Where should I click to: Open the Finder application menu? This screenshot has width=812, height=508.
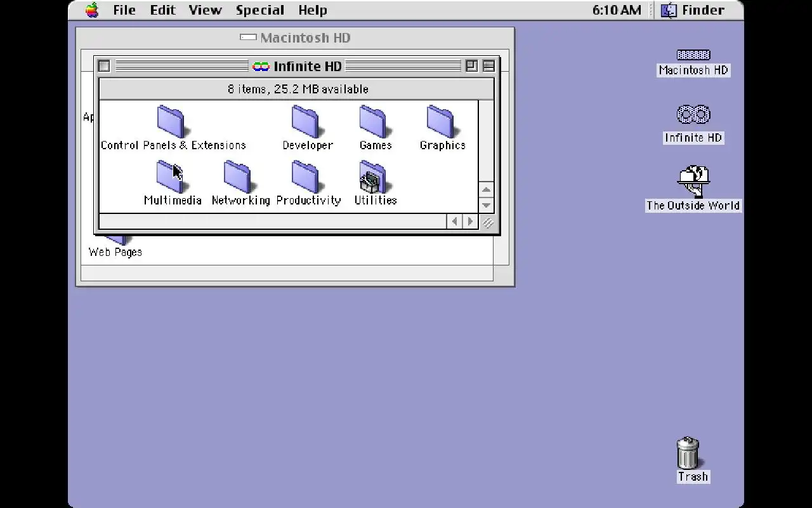pyautogui.click(x=693, y=10)
